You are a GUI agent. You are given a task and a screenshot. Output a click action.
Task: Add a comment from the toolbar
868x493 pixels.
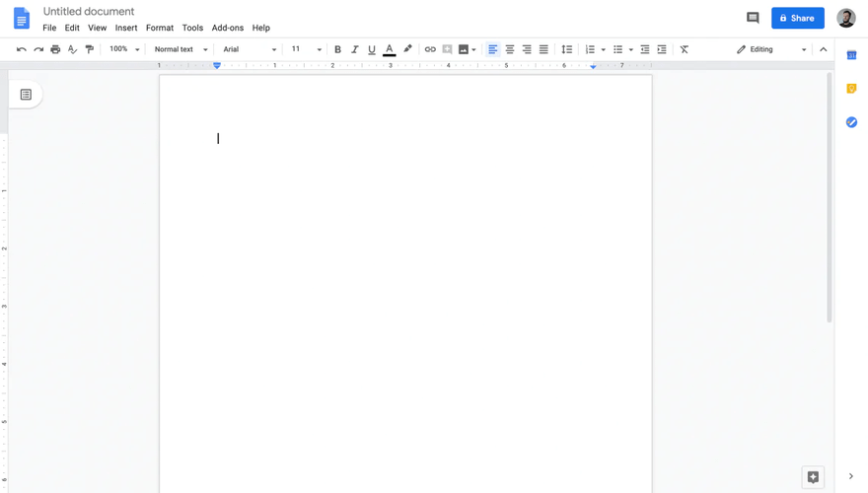click(x=447, y=49)
